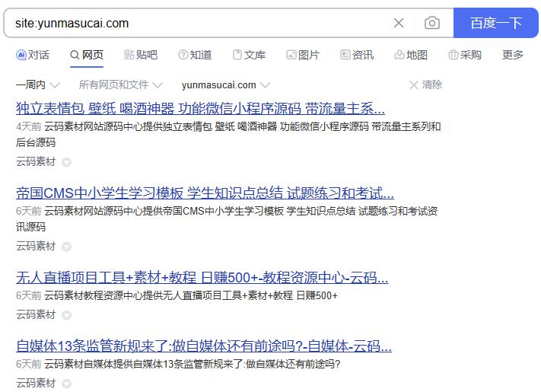The height and width of the screenshot is (392, 541).
Task: Expand the 一周内 time filter dropdown
Action: 36,84
